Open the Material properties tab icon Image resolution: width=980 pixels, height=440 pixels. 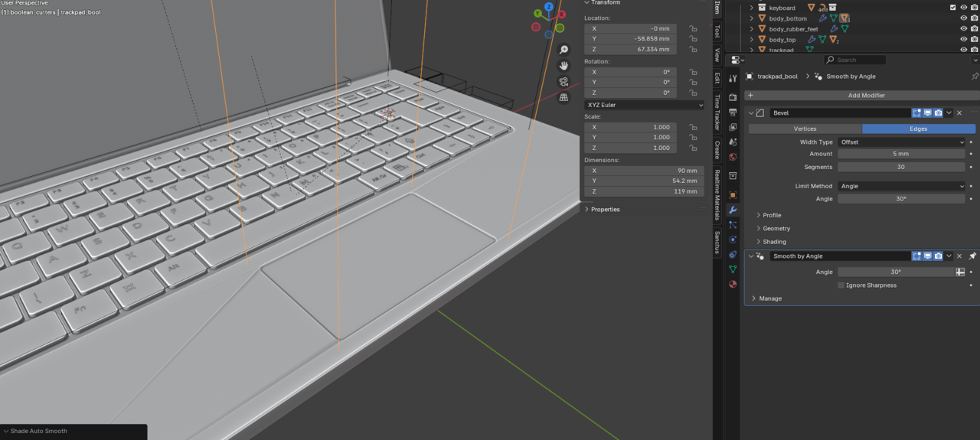click(x=733, y=284)
